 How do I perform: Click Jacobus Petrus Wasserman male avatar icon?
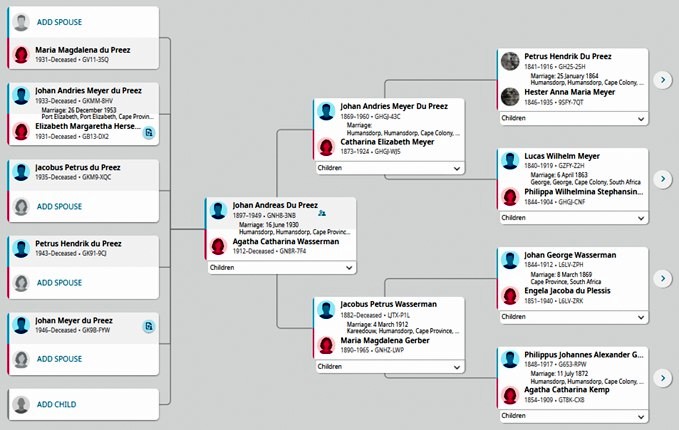coord(326,309)
